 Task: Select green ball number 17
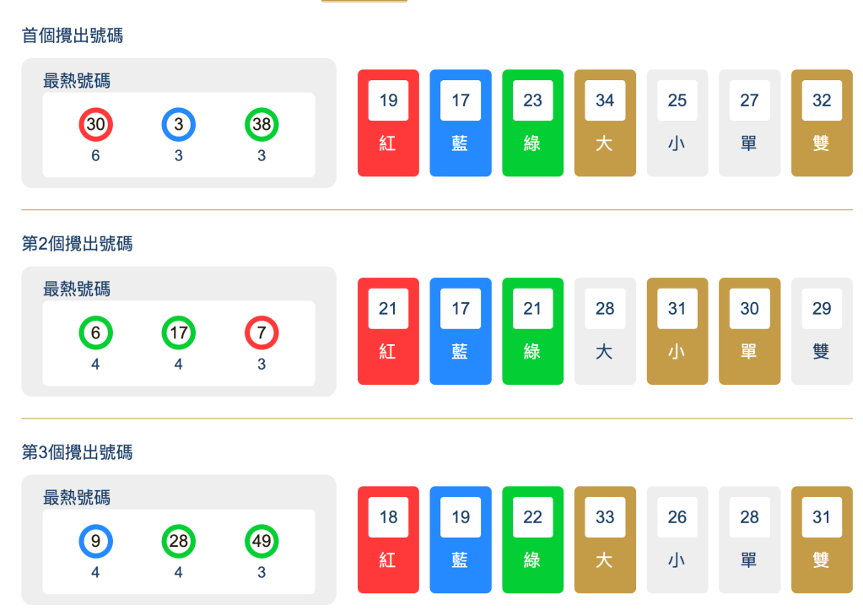click(178, 333)
